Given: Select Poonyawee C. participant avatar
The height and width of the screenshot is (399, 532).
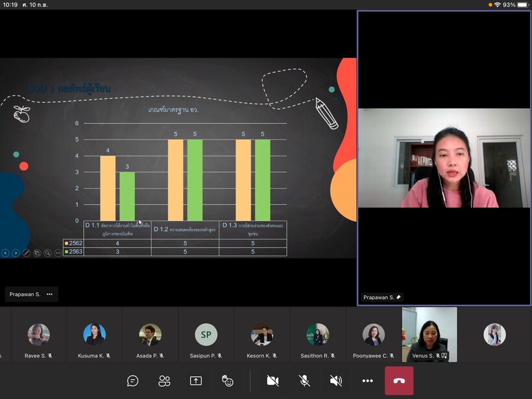Looking at the screenshot, I should [x=373, y=335].
